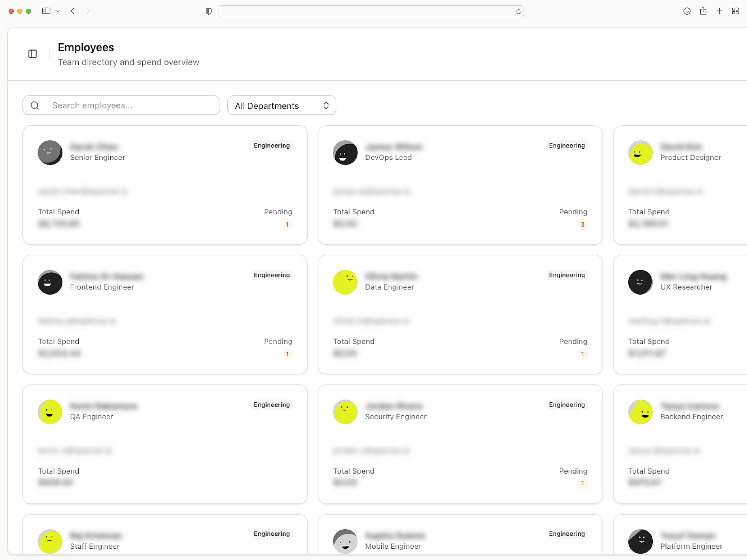Open the All Departments dropdown
This screenshot has height=560, width=747.
[281, 105]
